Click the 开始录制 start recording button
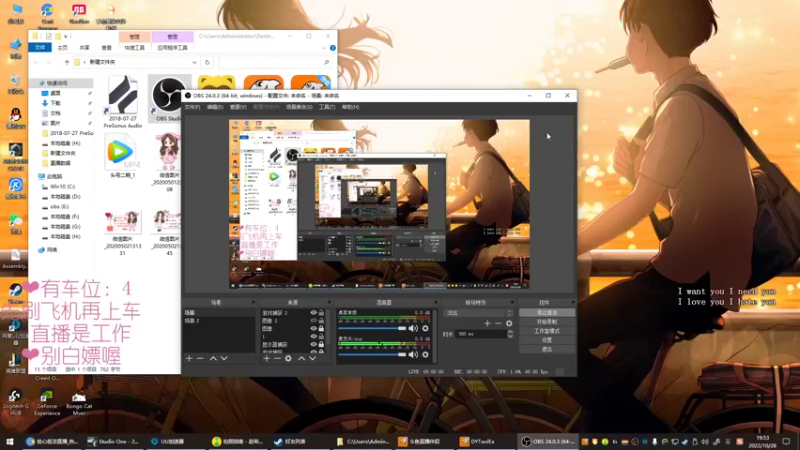 pyautogui.click(x=547, y=322)
